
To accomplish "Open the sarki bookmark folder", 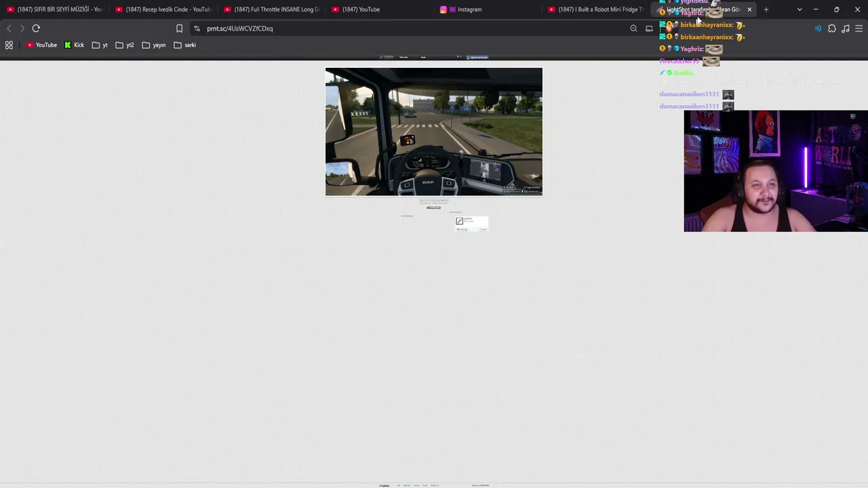I will click(x=184, y=45).
